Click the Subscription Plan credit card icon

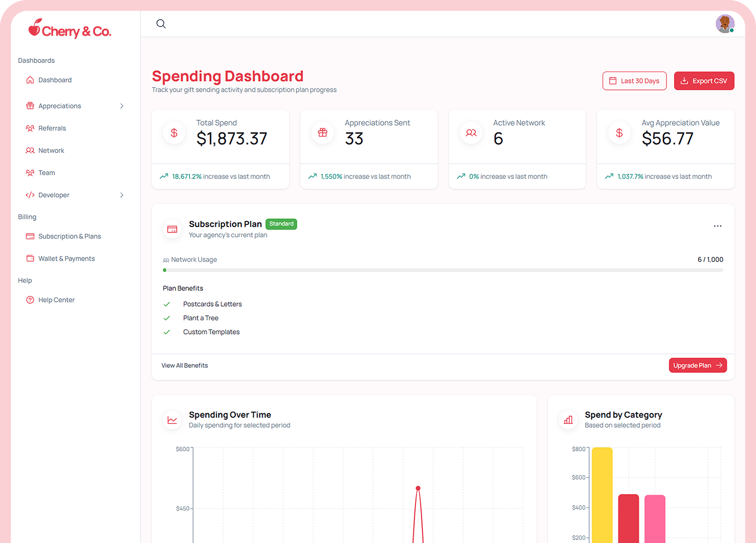click(172, 229)
